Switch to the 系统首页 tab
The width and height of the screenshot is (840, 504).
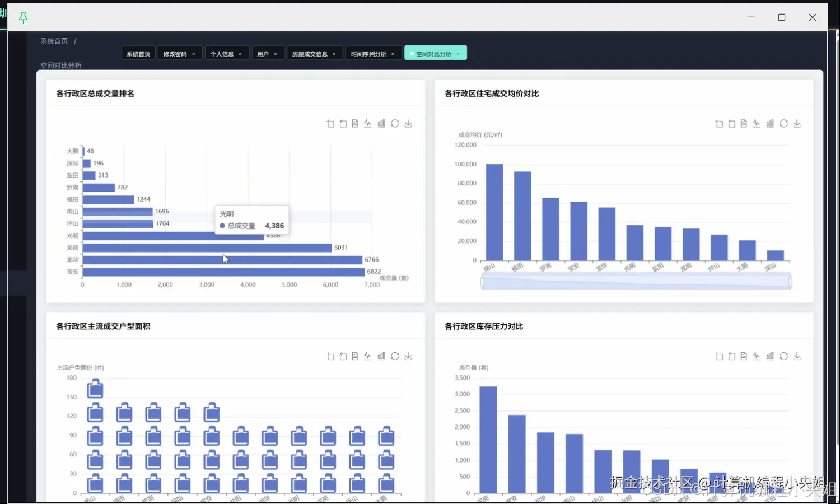coord(138,54)
